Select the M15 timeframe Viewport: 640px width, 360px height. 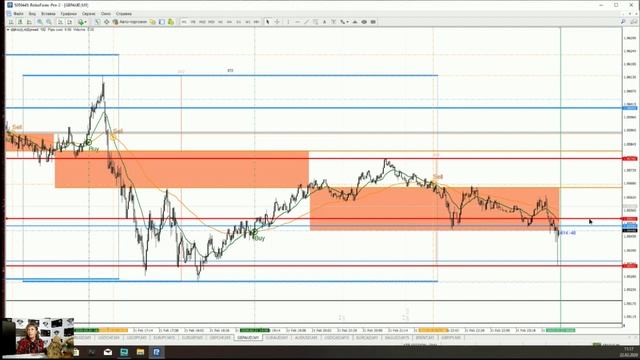tap(202, 22)
